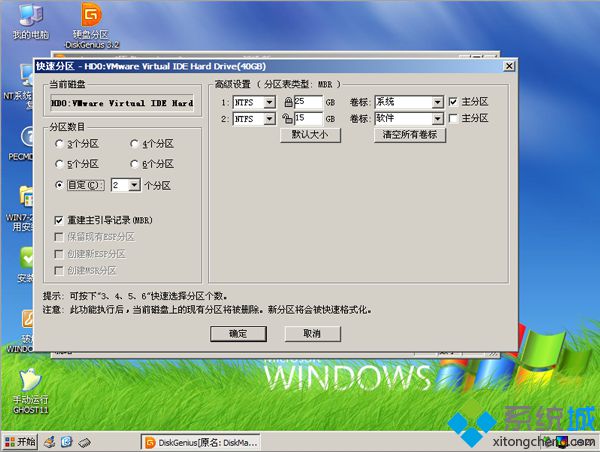Open the 系统 volume label dropdown

coord(437,102)
